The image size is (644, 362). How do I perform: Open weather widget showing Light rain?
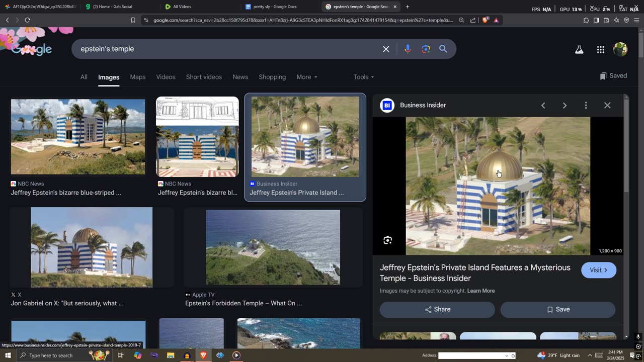559,355
